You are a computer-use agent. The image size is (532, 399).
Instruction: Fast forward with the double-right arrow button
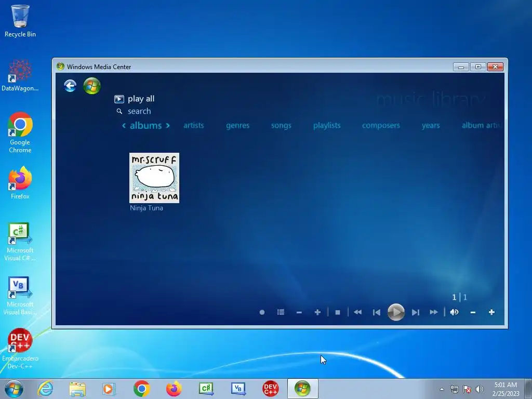tap(434, 312)
